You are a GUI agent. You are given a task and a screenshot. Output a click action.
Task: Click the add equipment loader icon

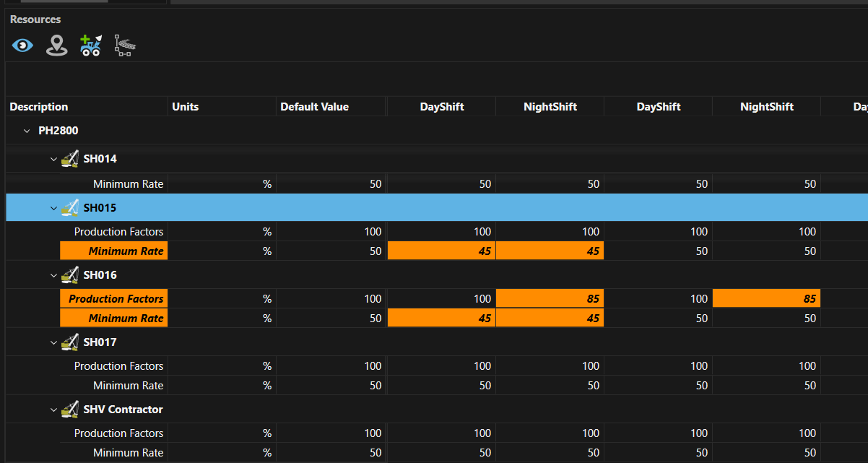click(91, 46)
